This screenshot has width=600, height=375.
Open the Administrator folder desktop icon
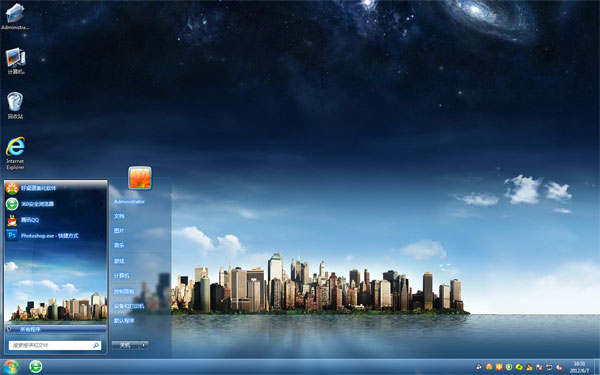(15, 15)
